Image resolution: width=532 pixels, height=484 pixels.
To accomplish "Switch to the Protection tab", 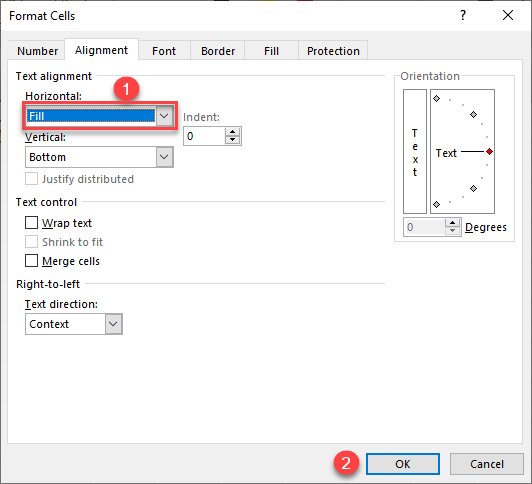I will (x=333, y=51).
